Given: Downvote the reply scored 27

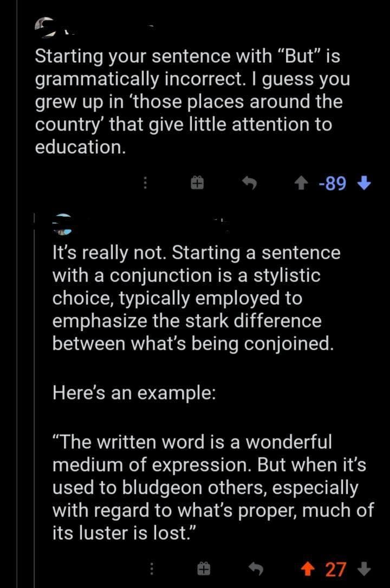Looking at the screenshot, I should tap(365, 569).
